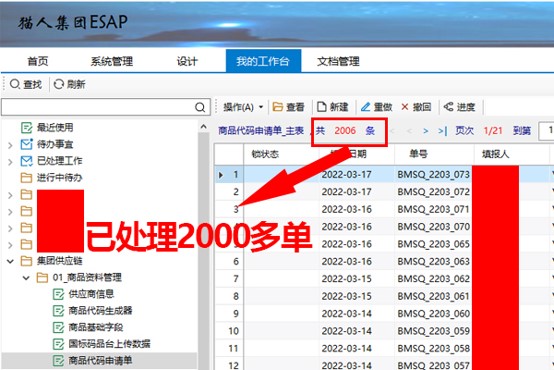
Task: Switch to the 系统管理 tab
Action: 112,61
